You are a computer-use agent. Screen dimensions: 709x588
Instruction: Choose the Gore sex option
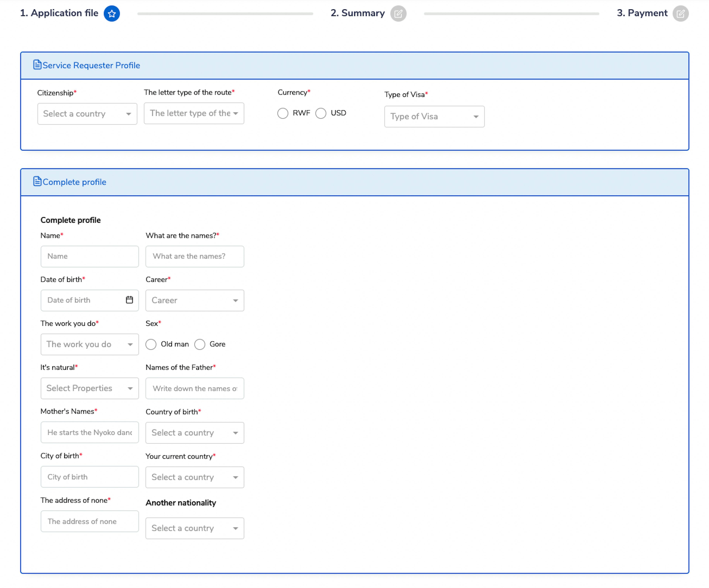[200, 344]
